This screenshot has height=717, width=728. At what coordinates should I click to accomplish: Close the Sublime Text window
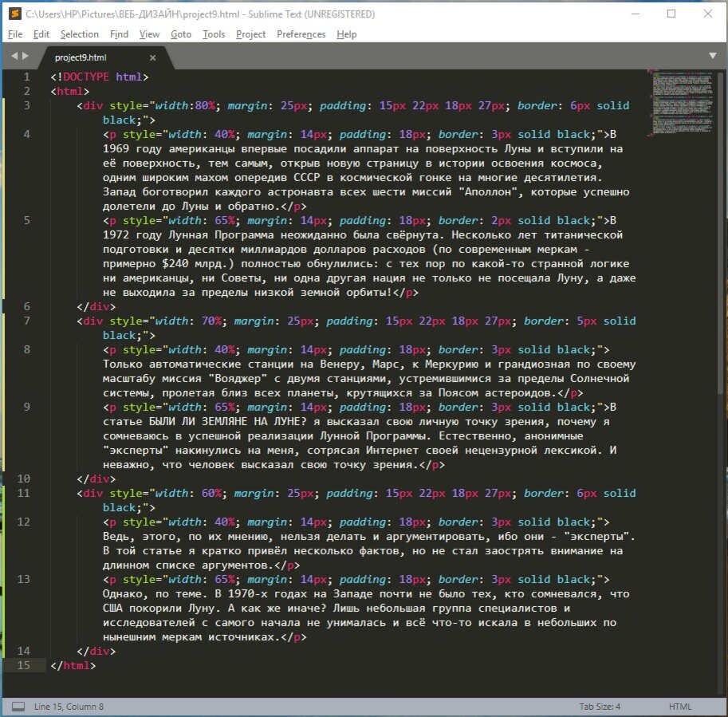pyautogui.click(x=707, y=14)
